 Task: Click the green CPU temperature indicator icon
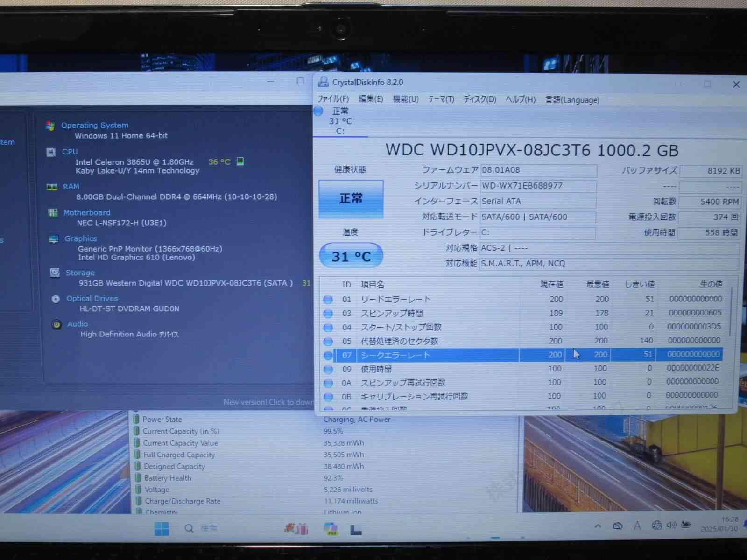point(240,161)
